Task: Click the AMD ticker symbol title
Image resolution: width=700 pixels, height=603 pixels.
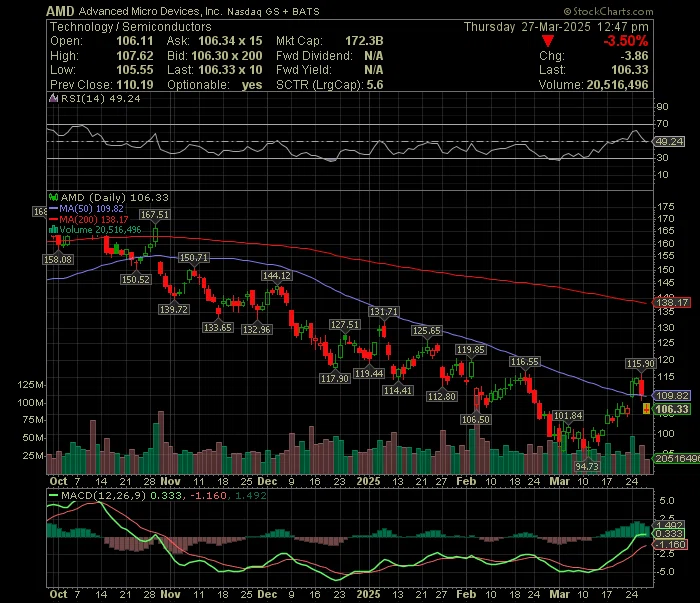Action: coord(60,11)
